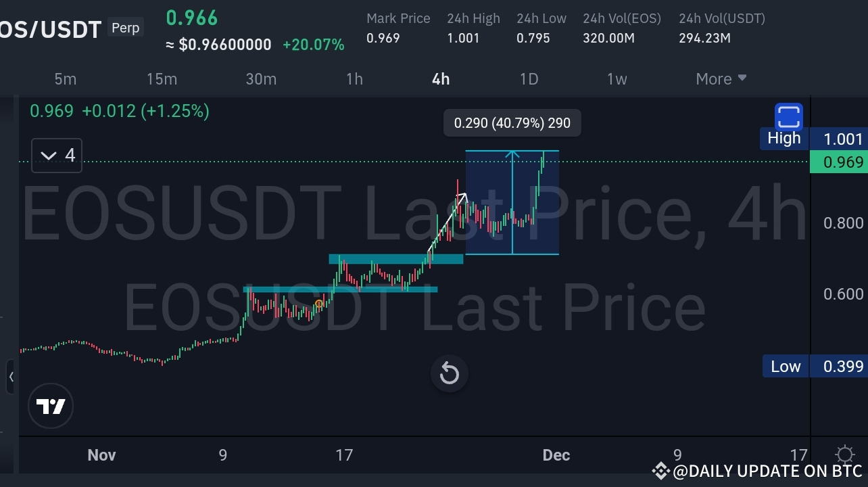Select the 30m interval
This screenshot has width=868, height=487.
(261, 79)
